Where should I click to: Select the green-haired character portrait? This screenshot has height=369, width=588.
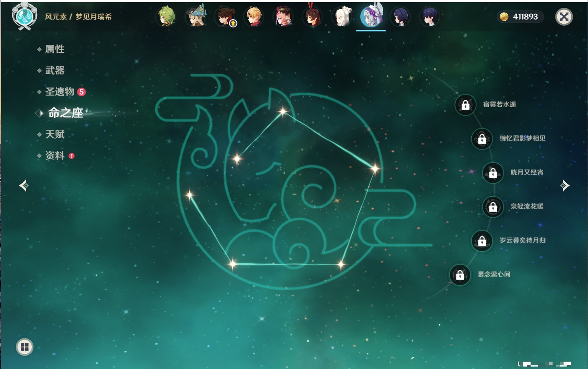point(166,17)
